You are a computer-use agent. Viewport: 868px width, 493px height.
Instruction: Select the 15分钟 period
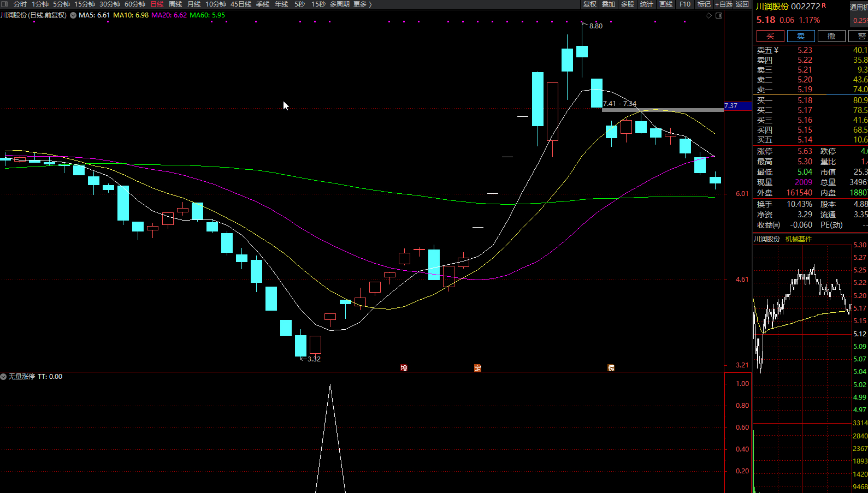[85, 4]
